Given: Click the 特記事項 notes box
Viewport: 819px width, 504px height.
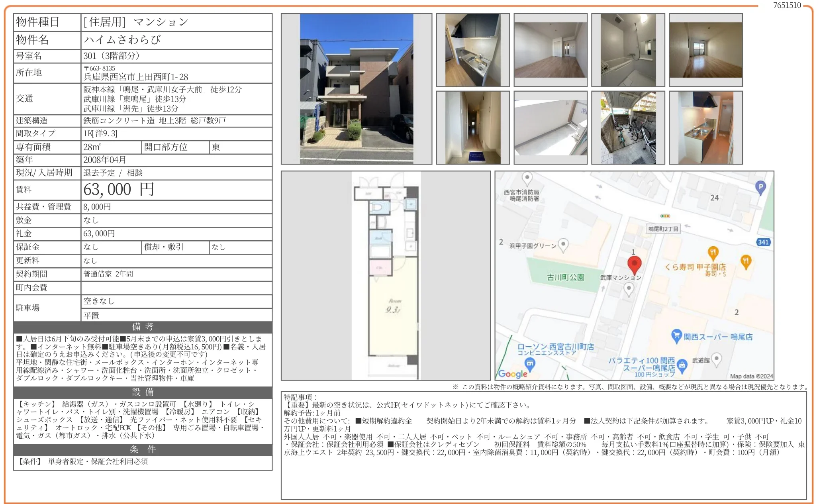Looking at the screenshot, I should [x=543, y=445].
